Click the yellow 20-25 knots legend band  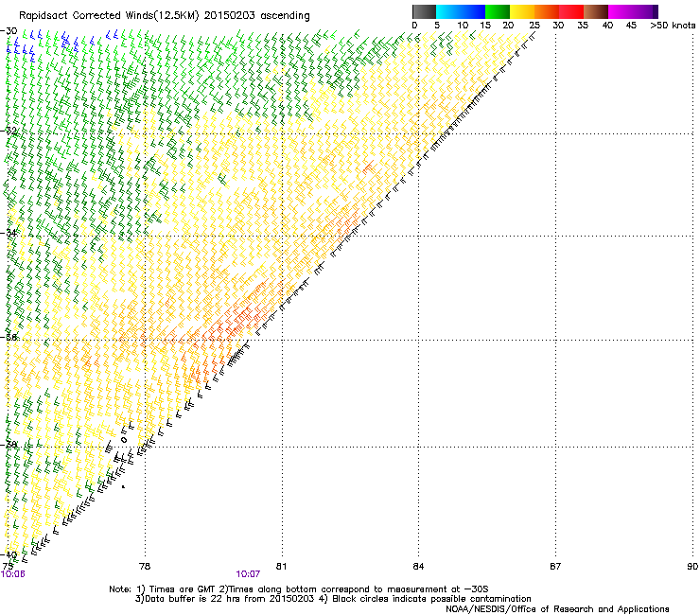[x=522, y=11]
